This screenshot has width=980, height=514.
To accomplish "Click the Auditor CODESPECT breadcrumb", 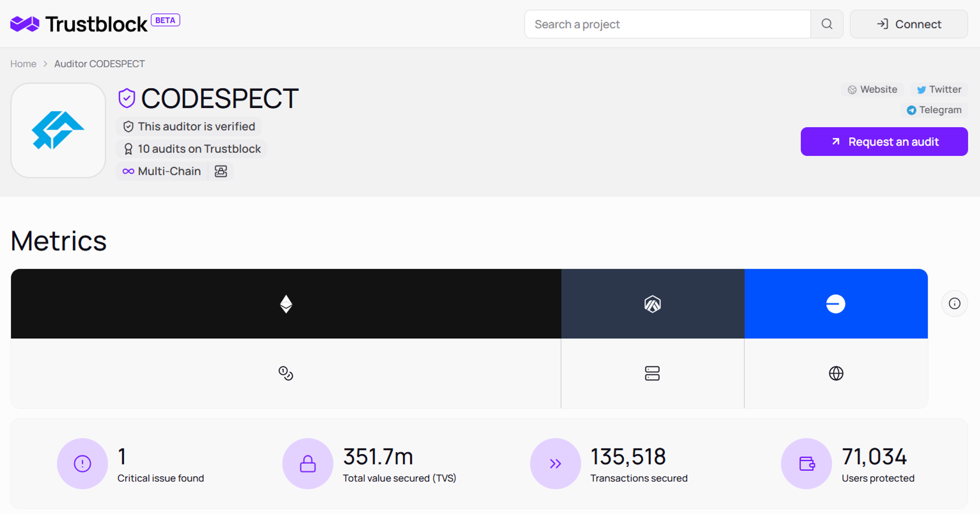I will [x=99, y=64].
